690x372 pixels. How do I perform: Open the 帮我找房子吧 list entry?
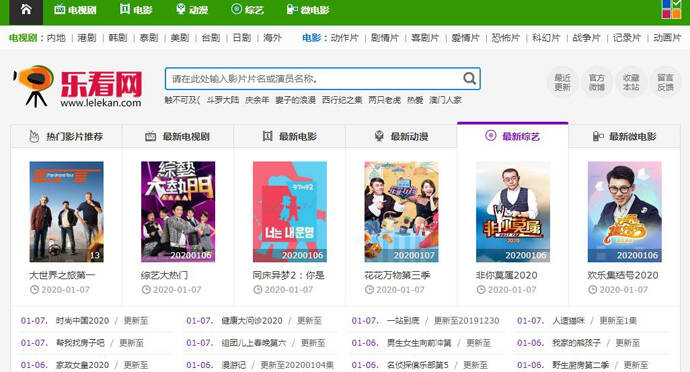coord(80,343)
